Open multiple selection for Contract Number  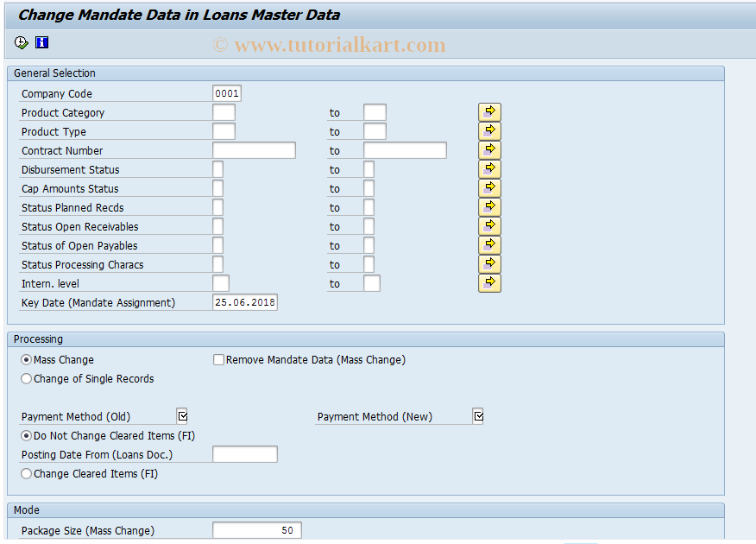click(x=489, y=149)
